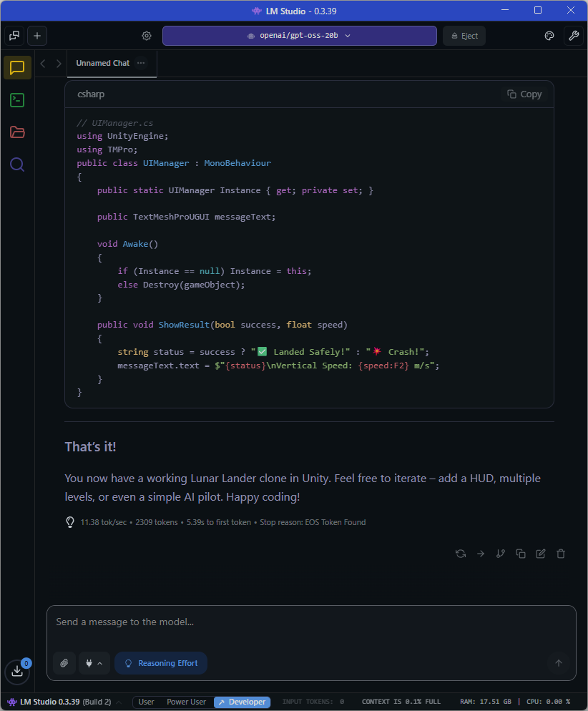Branch the conversation from this message
This screenshot has width=588, height=711.
501,554
